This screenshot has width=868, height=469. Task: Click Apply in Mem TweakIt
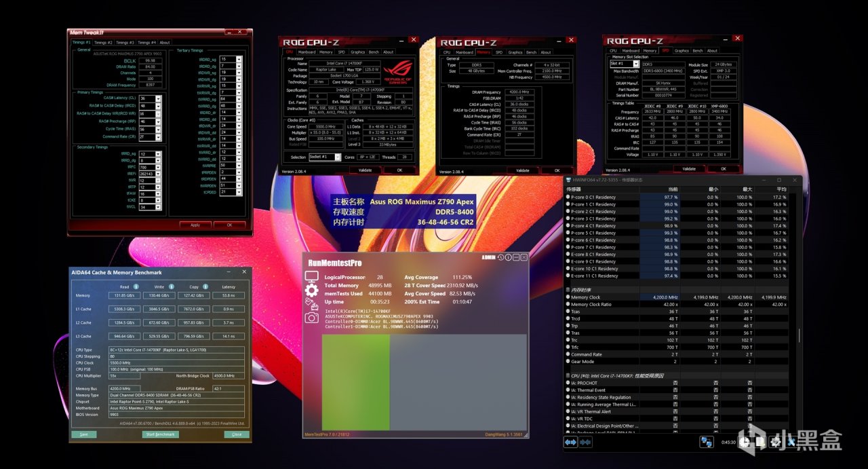coord(195,225)
